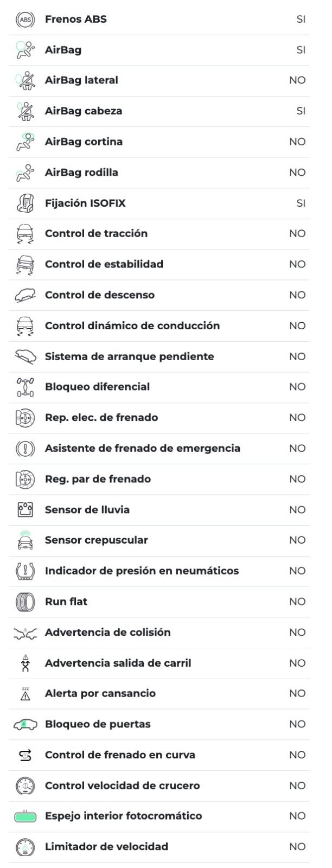
Task: Click the hill descent control icon
Action: (x=25, y=295)
